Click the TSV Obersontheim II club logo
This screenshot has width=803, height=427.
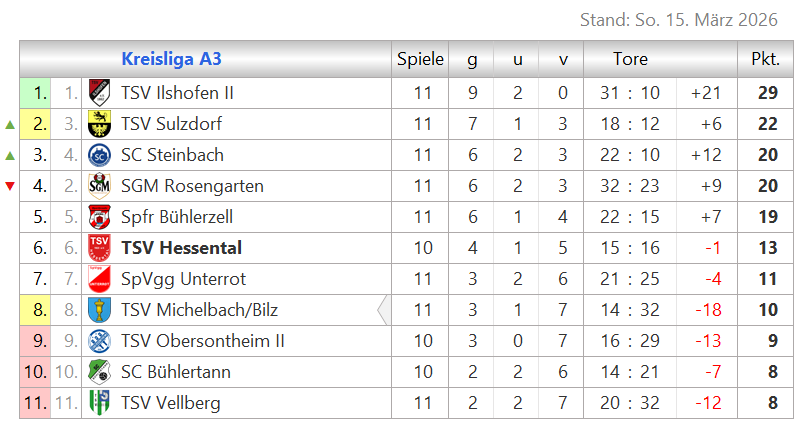coord(99,341)
